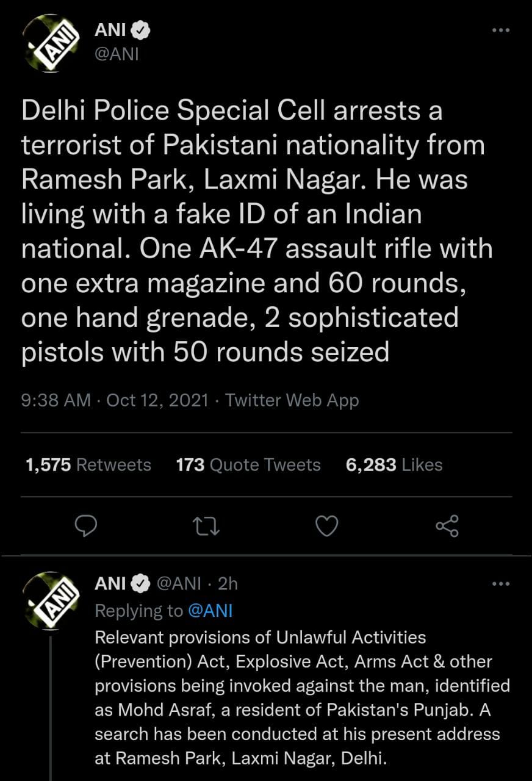Open the 173 Quote Tweets list
Image resolution: width=532 pixels, height=781 pixels.
tap(248, 465)
